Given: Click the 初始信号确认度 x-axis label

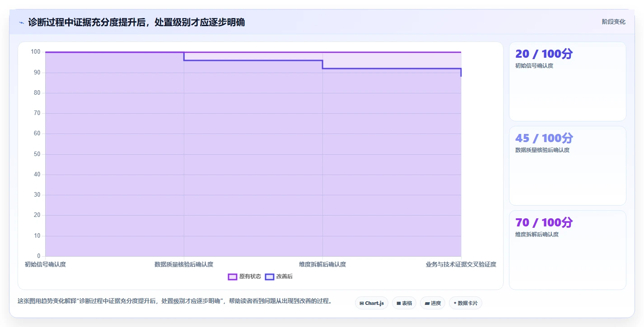Looking at the screenshot, I should click(x=46, y=264).
